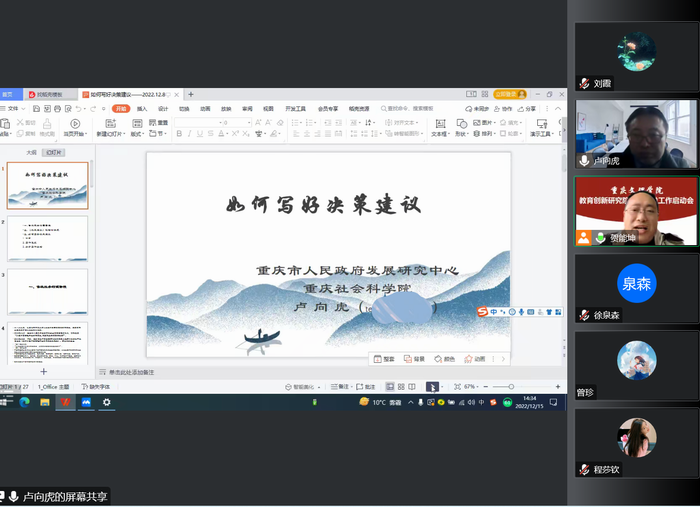The image size is (700, 507).
Task: Click the Not Synced (未同步) cloud icon
Action: 468,108
